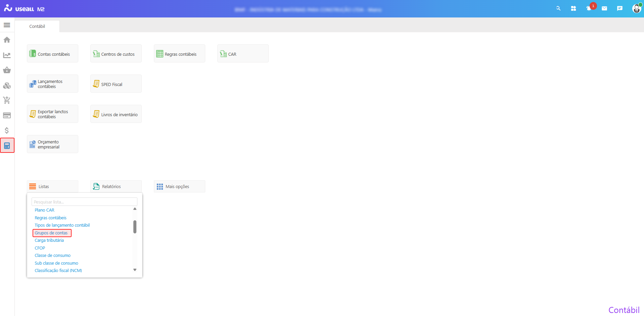Viewport: 644px width, 316px height.
Task: Collapse the Listas dropdown
Action: pos(52,186)
